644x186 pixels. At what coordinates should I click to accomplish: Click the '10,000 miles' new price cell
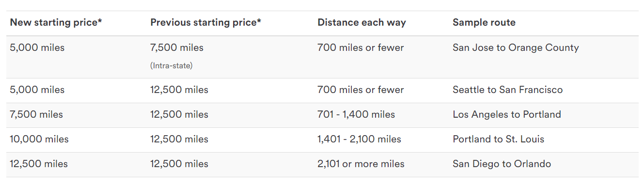pos(39,139)
